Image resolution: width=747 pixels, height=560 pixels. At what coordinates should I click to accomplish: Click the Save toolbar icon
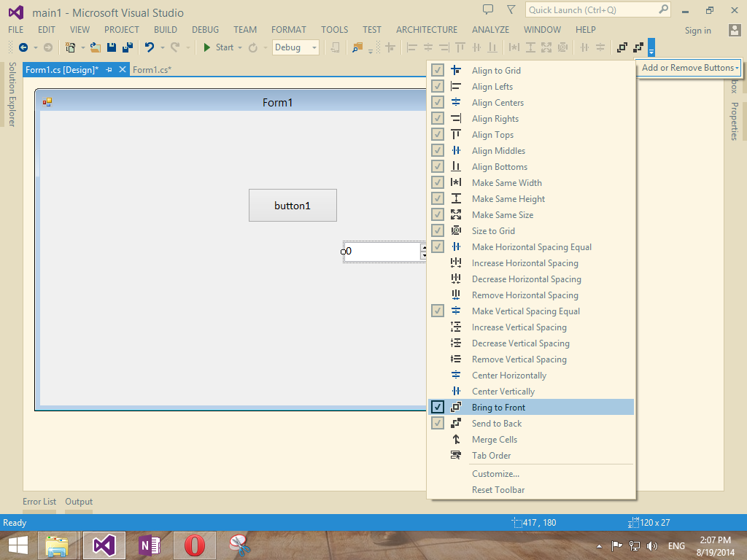point(112,47)
